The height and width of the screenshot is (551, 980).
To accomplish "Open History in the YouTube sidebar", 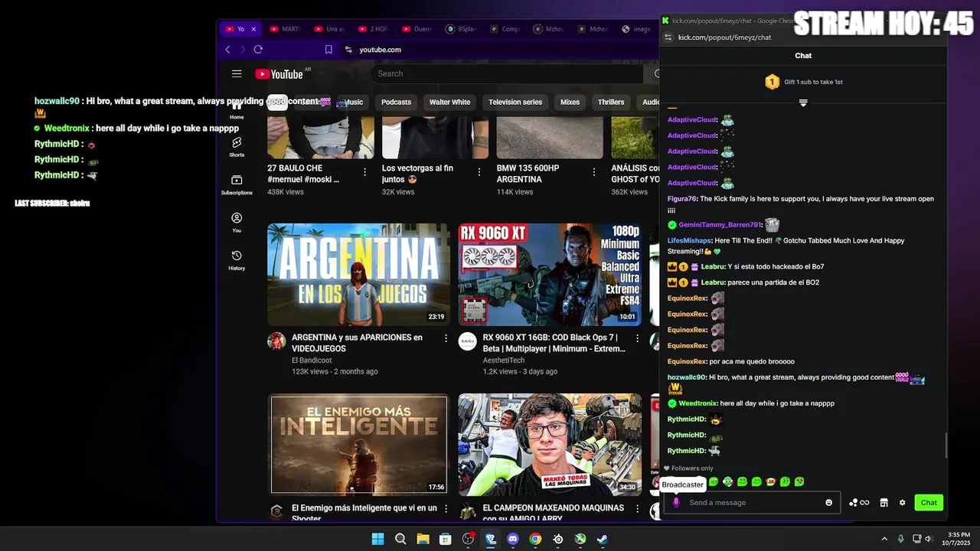I will 237,260.
